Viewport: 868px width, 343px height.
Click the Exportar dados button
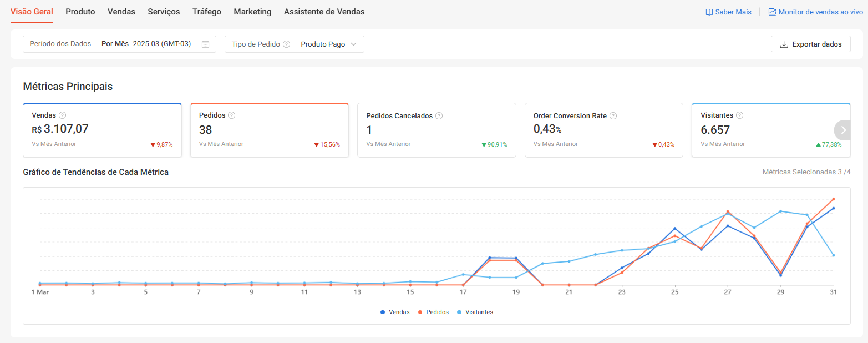[810, 44]
